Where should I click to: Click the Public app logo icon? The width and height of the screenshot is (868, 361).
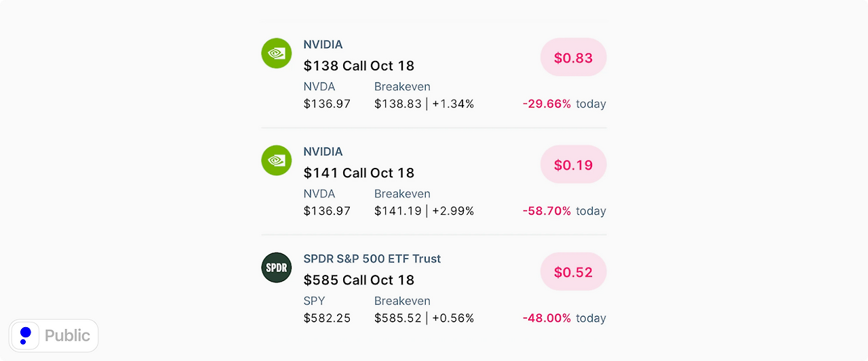25,335
